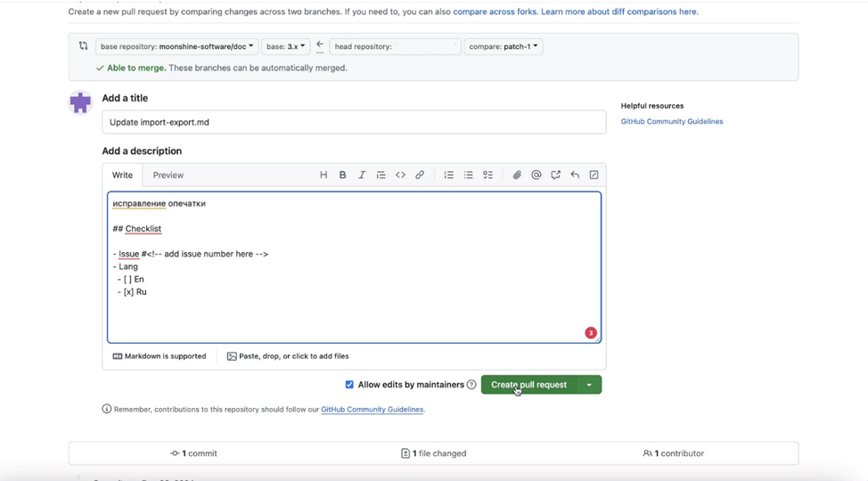Image resolution: width=868 pixels, height=481 pixels.
Task: Click inside the description text area
Action: point(355,267)
